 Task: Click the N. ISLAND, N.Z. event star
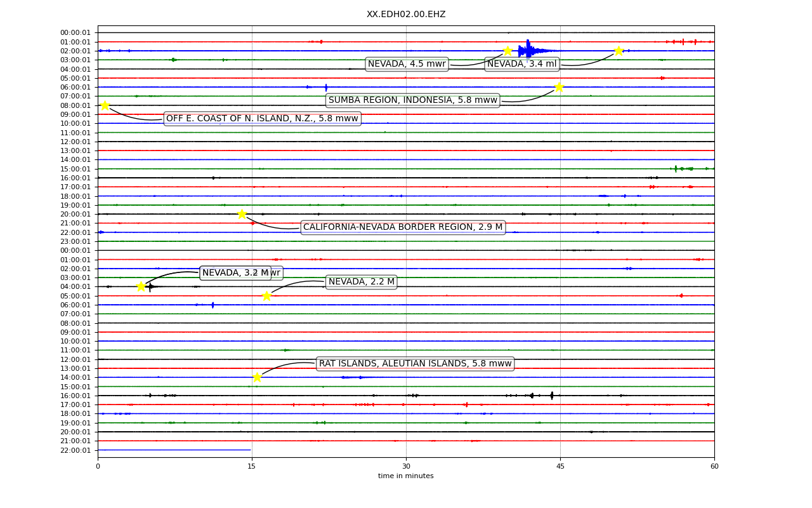[x=105, y=105]
